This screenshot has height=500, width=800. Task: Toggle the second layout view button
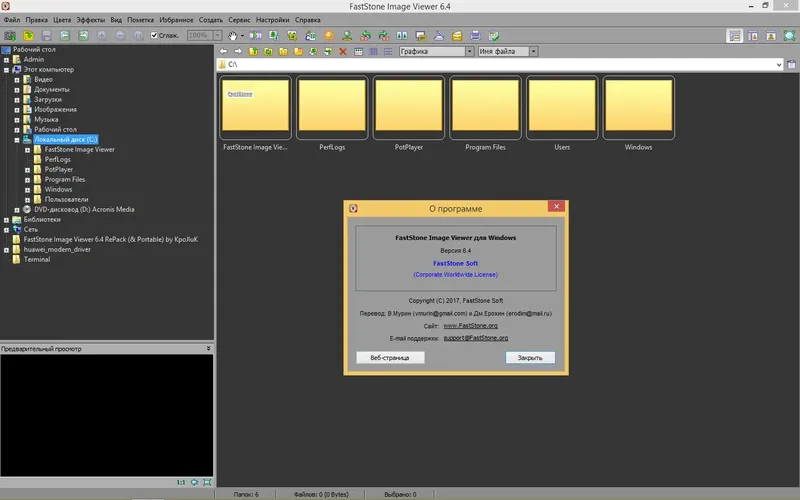753,36
